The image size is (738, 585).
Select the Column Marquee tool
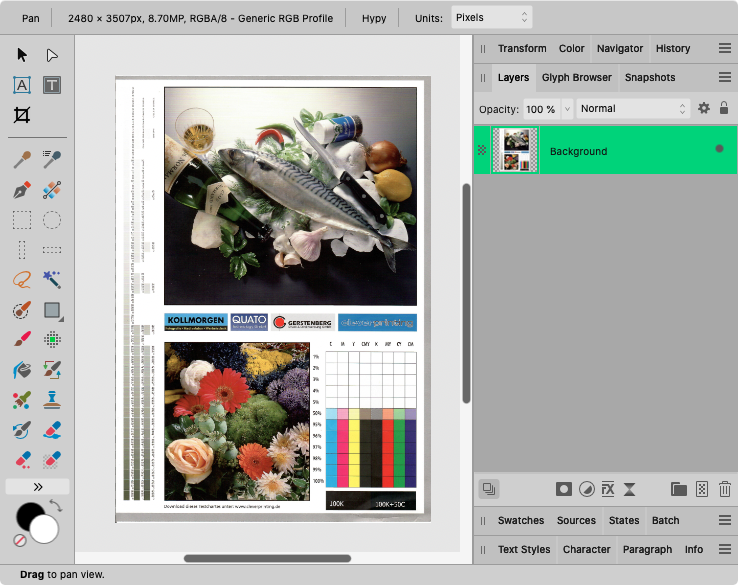click(x=22, y=250)
